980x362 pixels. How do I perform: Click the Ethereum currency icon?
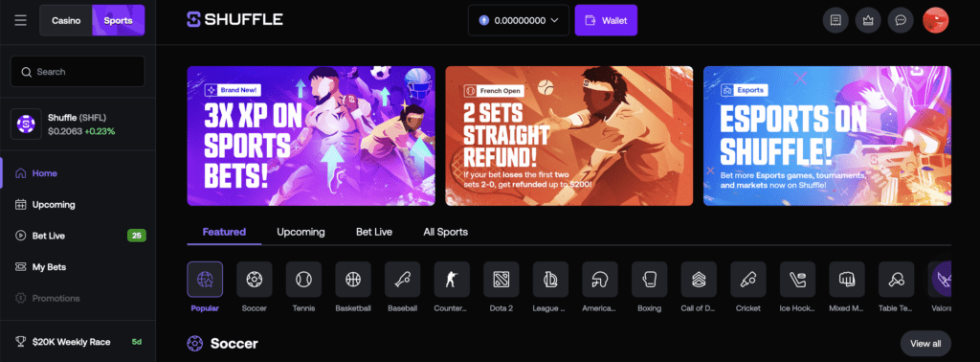(x=483, y=21)
